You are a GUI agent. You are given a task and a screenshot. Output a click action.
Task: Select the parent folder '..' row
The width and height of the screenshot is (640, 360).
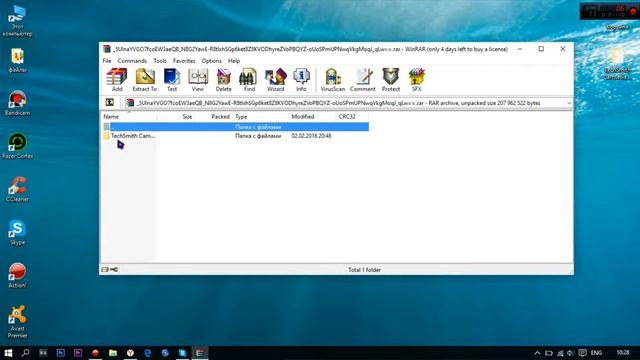click(235, 127)
